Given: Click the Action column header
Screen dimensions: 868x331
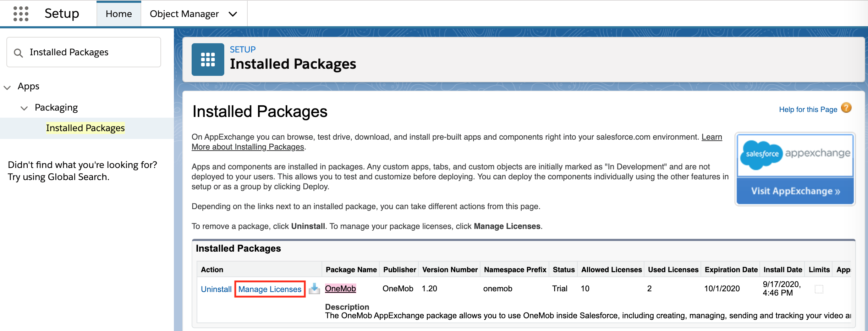Looking at the screenshot, I should [x=259, y=270].
